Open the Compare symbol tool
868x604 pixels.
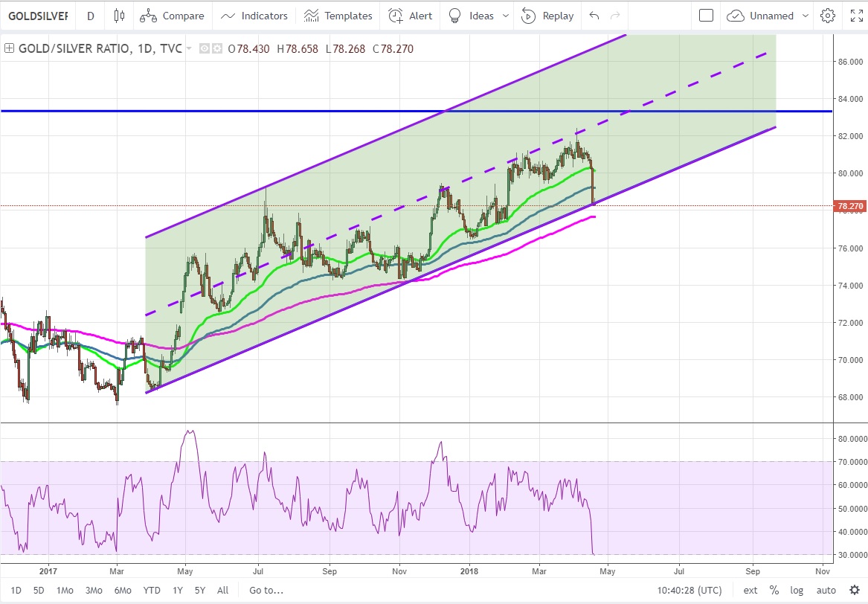click(172, 16)
